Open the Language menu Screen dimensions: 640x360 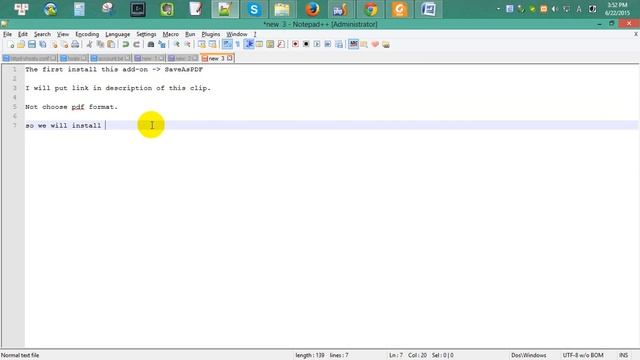point(118,34)
